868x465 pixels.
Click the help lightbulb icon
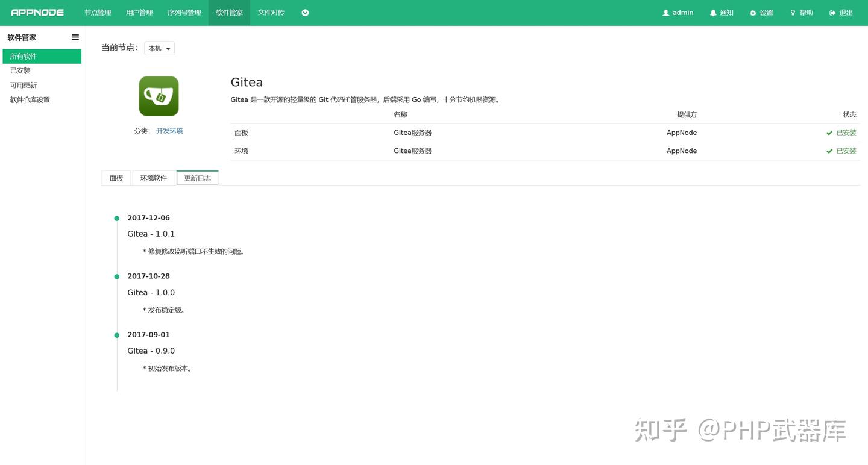point(793,12)
